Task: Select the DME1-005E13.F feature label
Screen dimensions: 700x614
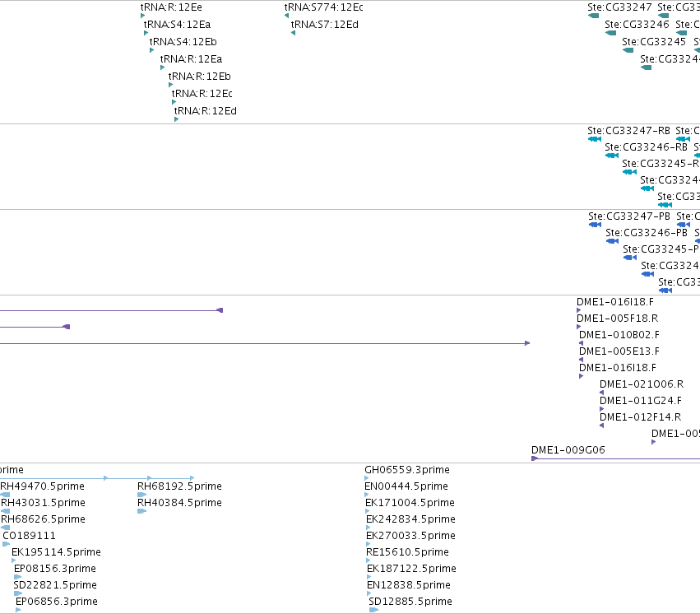Action: (x=619, y=352)
